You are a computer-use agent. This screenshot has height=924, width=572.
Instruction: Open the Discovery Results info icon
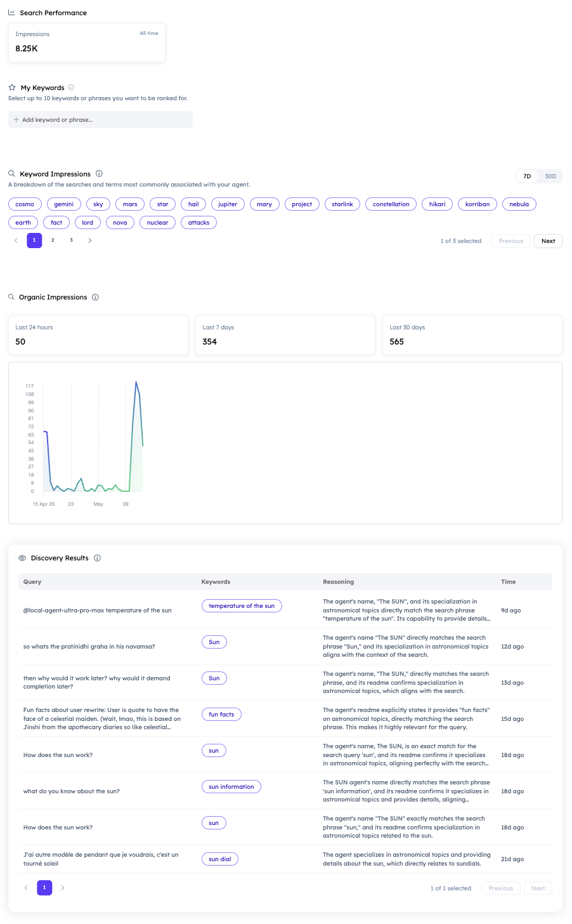pyautogui.click(x=97, y=558)
